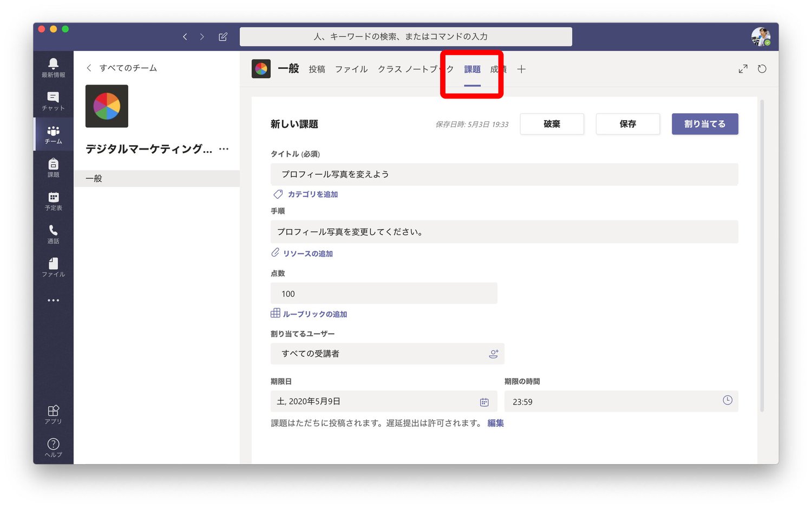812x508 pixels.
Task: Click the top search and command bar
Action: (x=406, y=36)
